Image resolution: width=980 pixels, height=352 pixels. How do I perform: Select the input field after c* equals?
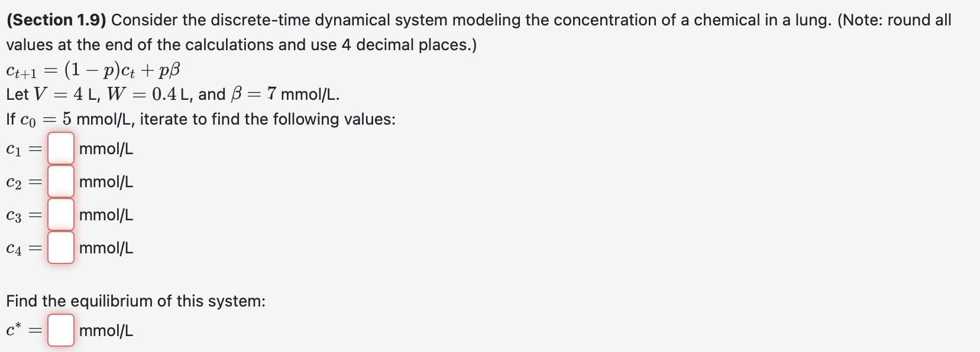59,330
